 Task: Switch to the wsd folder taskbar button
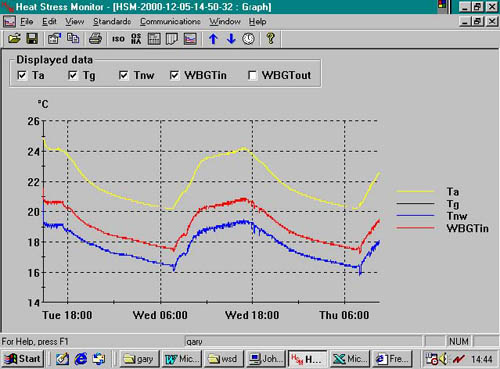(x=224, y=359)
